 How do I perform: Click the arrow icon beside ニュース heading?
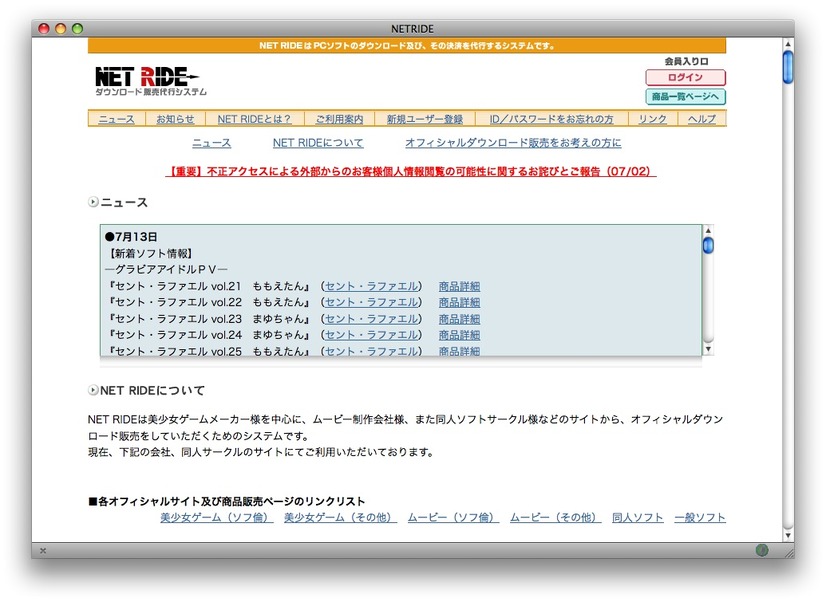tap(93, 202)
